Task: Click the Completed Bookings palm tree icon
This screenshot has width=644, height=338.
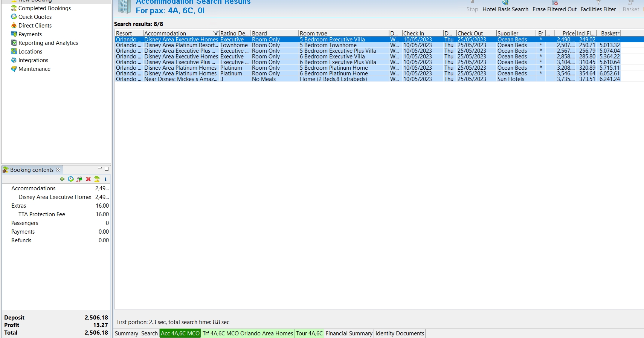Action: point(14,8)
